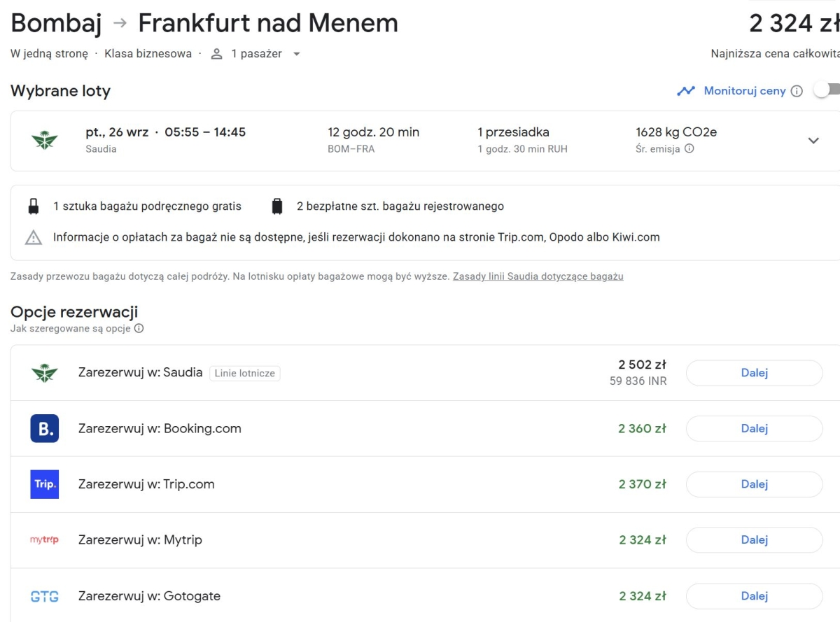Click the 2 324 zł Gotogate price
Screen dimensions: 840x622
tap(642, 596)
